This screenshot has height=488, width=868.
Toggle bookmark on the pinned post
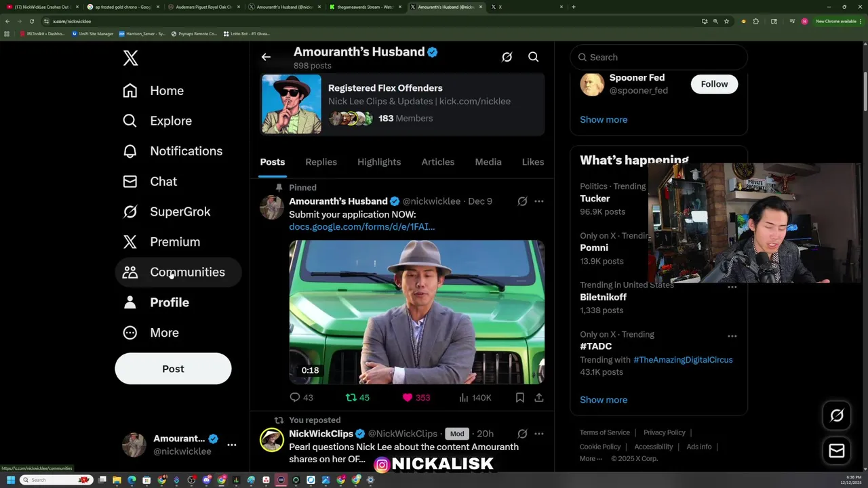(x=520, y=398)
